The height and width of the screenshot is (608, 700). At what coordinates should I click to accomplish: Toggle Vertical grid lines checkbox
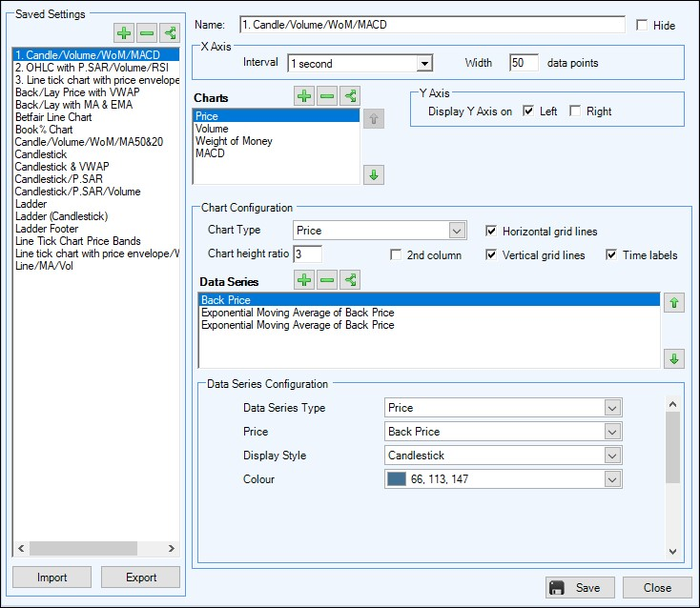[491, 254]
